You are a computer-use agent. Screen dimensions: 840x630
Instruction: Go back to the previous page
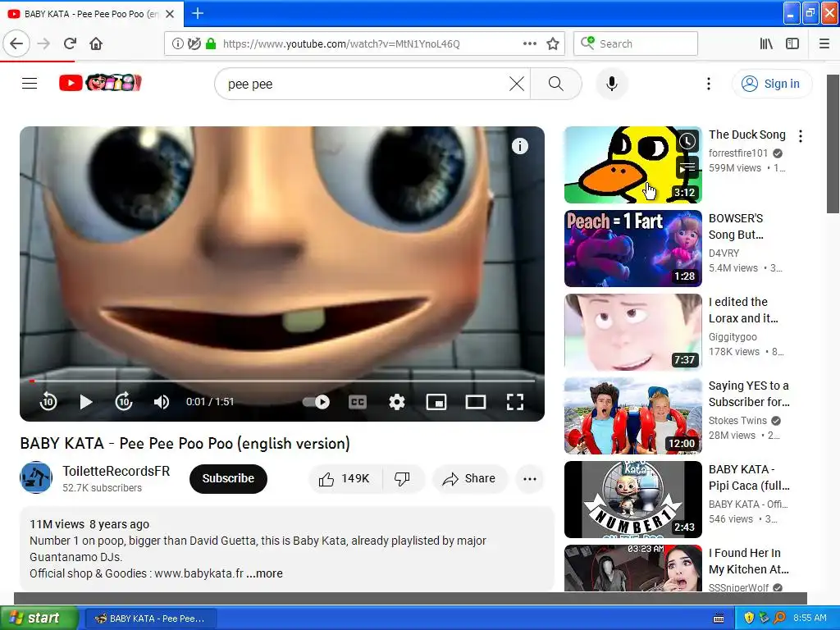pos(16,43)
